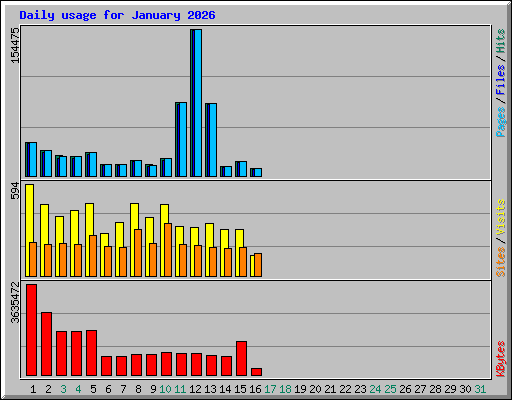
Task: Click day label 23 on x-axis
Action: 360,389
